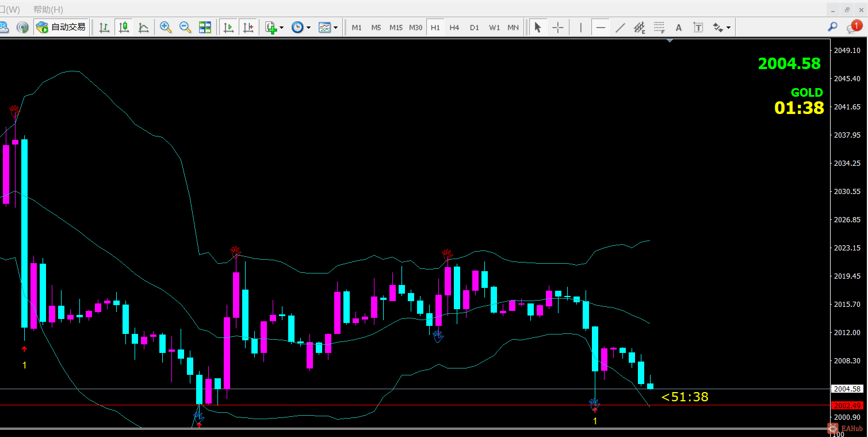Expand the arrows objects dropdown arrow
Screen dimensions: 868x437
coord(728,27)
